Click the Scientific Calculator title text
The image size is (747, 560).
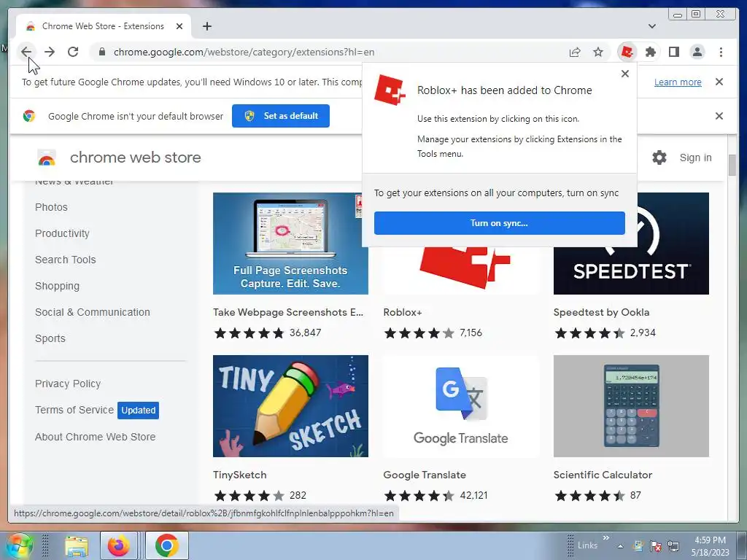click(603, 475)
